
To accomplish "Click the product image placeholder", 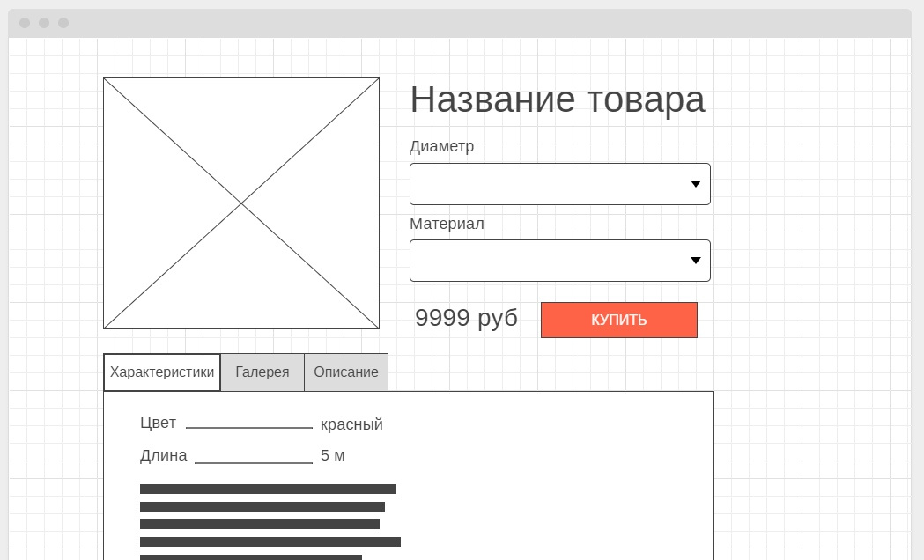I will tap(241, 203).
